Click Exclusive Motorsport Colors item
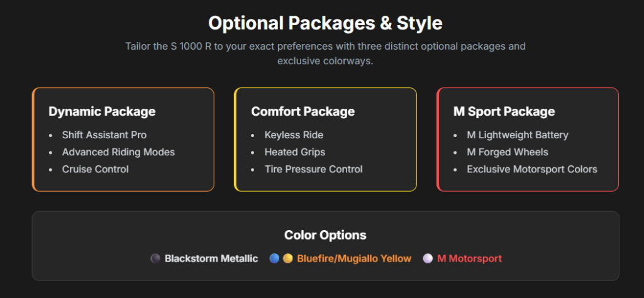 point(531,169)
